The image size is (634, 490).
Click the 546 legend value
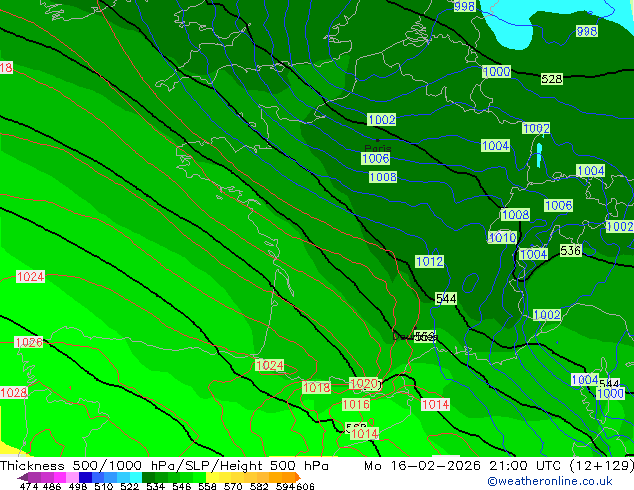point(182,486)
